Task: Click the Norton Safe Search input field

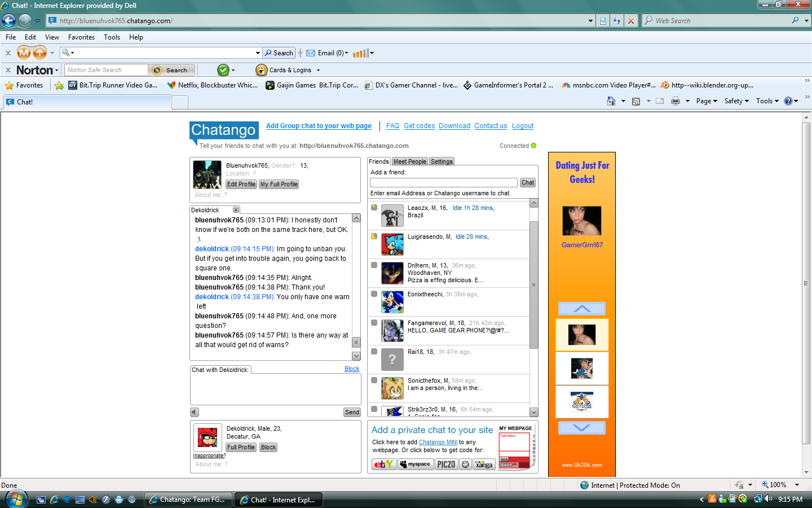Action: pos(107,70)
